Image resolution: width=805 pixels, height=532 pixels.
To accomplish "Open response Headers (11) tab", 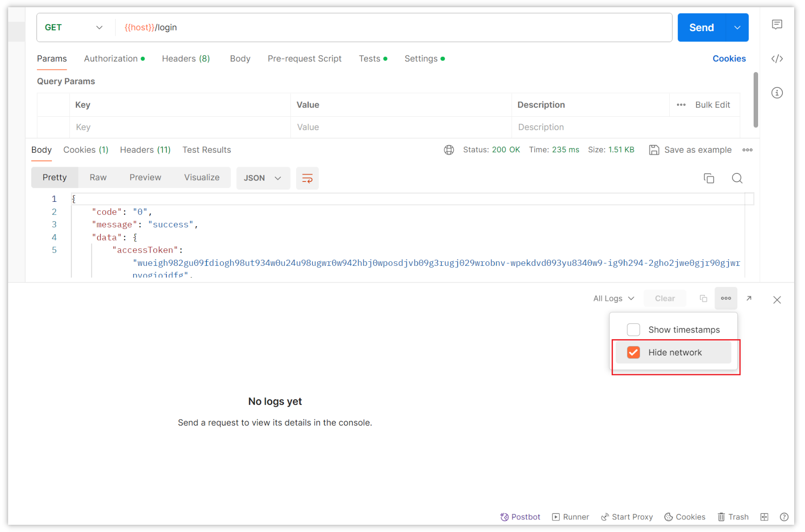I will 145,150.
